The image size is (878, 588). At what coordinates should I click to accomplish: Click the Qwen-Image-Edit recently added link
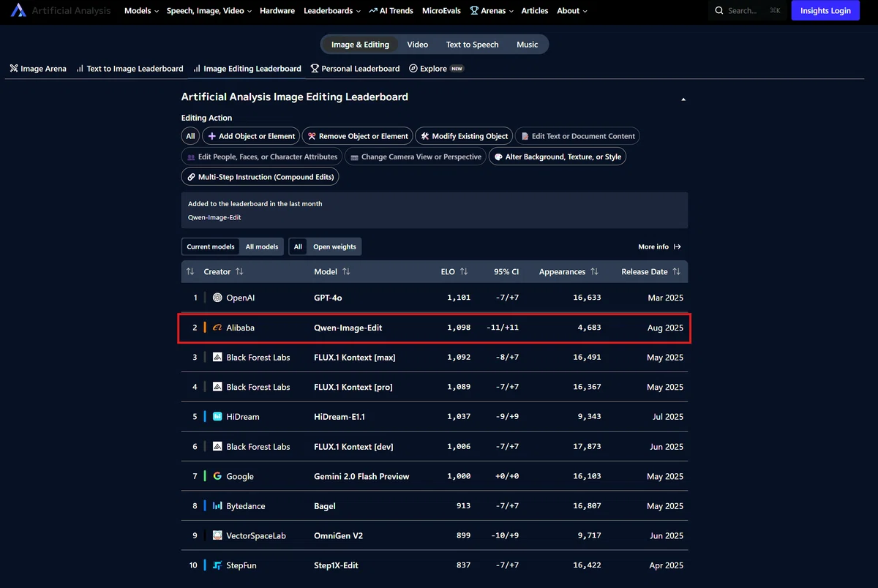coord(214,217)
